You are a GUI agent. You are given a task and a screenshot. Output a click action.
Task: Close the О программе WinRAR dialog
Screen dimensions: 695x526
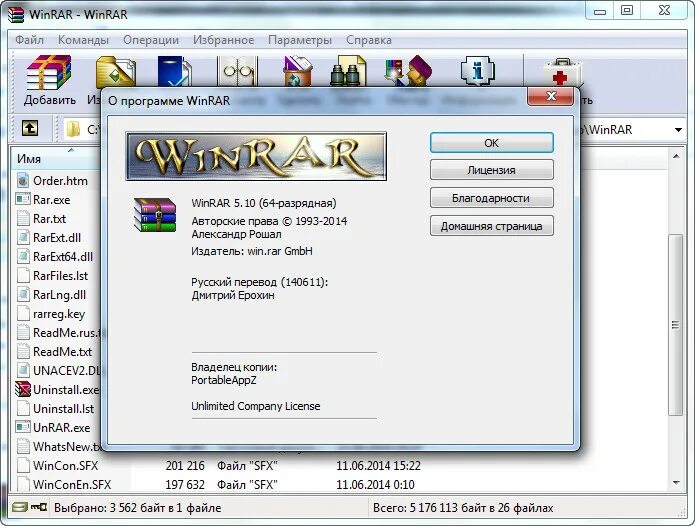pos(551,96)
